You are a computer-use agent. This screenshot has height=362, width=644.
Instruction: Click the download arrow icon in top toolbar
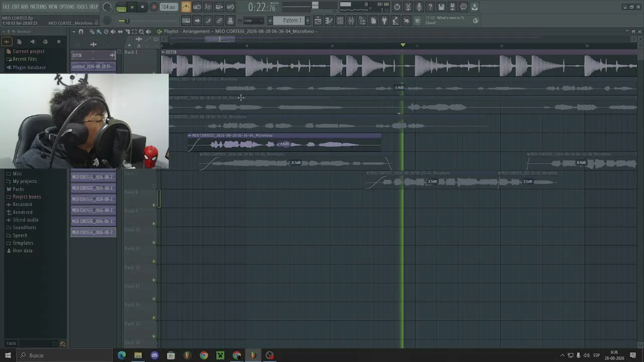tap(474, 7)
